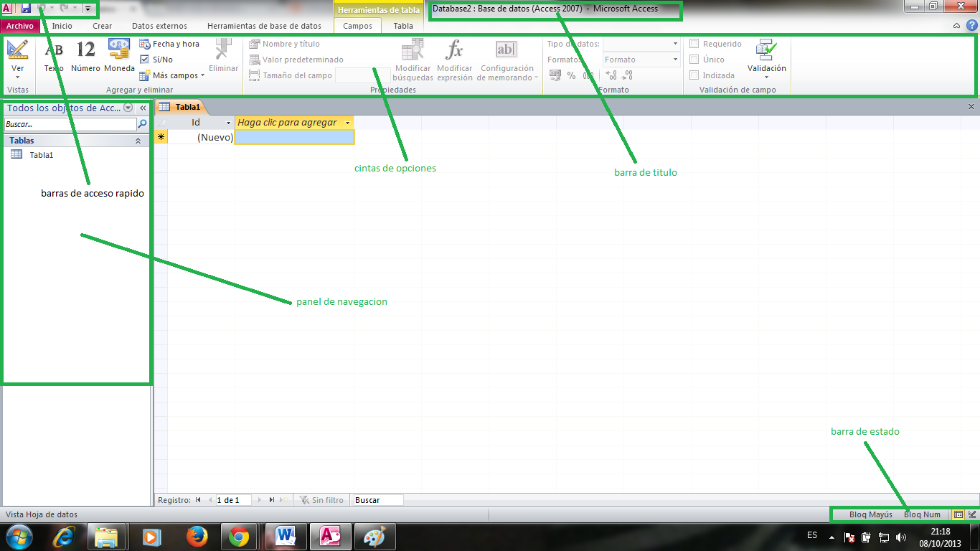Open Configuración de memorando dropdown
The height and width of the screenshot is (551, 980).
[507, 60]
